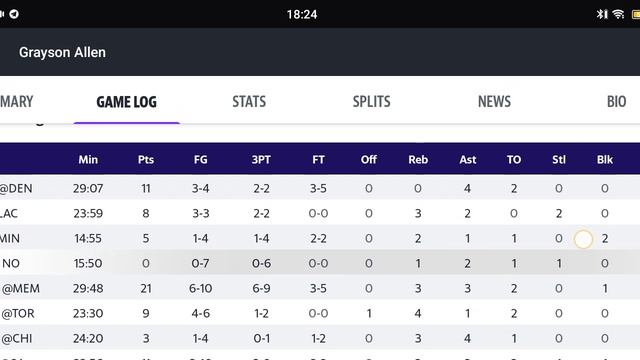Tap the Grayson Allen title
640x360 pixels.
coord(62,52)
